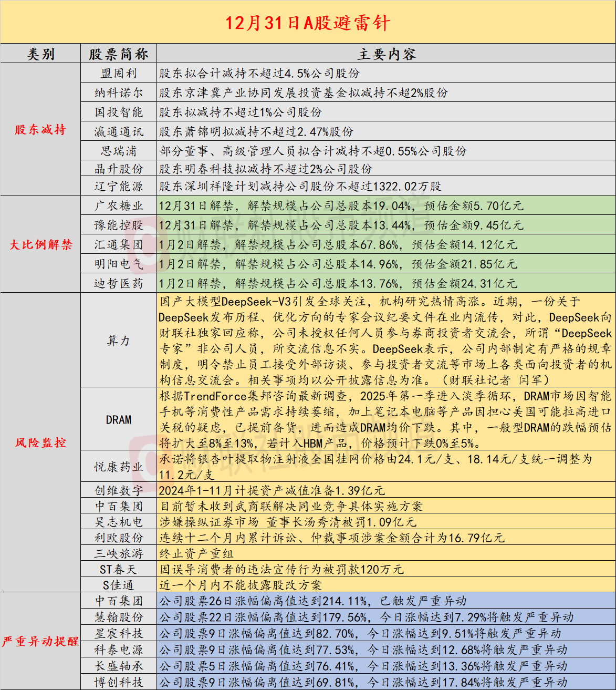Click the '股东减持' category cell
The image size is (616, 690).
tap(40, 130)
